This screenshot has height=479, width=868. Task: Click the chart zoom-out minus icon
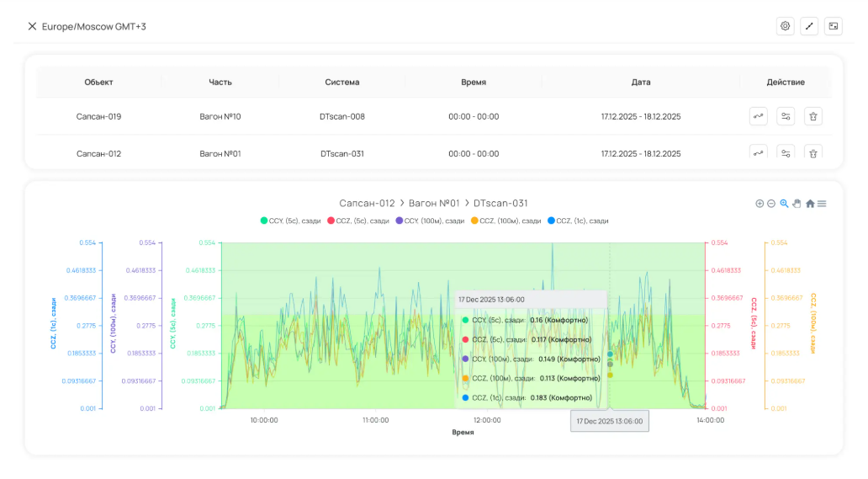point(771,204)
